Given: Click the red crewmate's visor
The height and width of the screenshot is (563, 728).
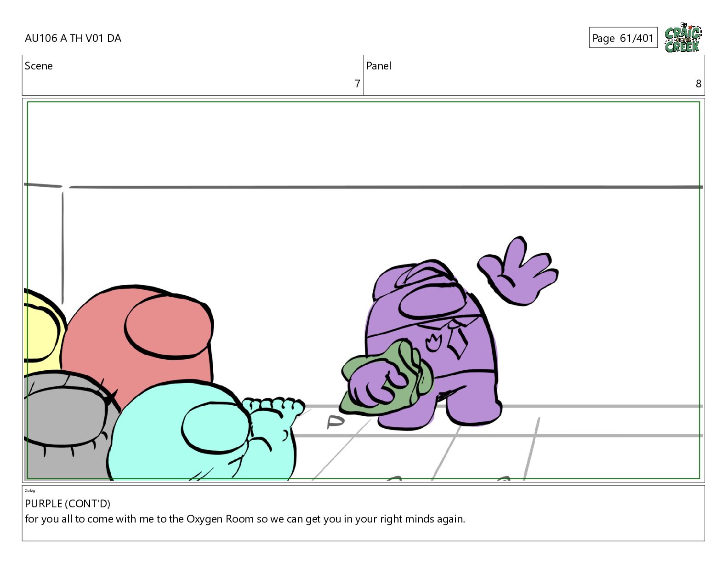Looking at the screenshot, I should (x=169, y=326).
